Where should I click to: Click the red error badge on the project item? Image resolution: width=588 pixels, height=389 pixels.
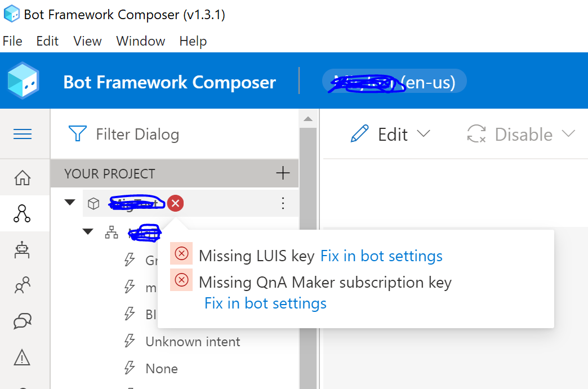pyautogui.click(x=175, y=203)
